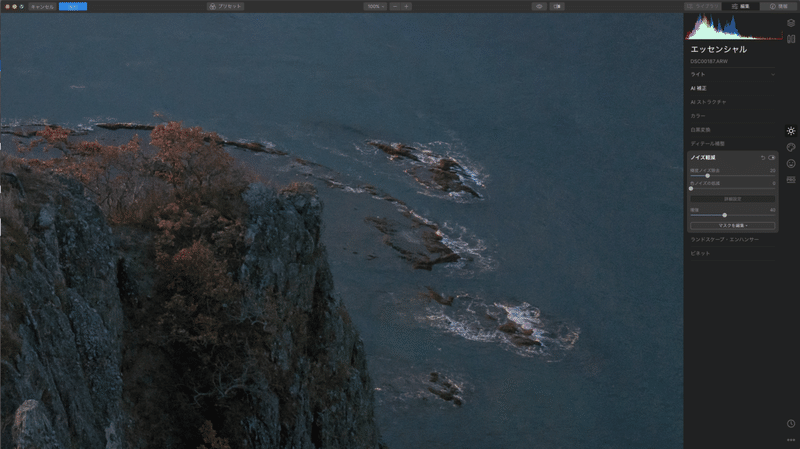Click the 詳細設定 (Advanced) button

click(733, 199)
